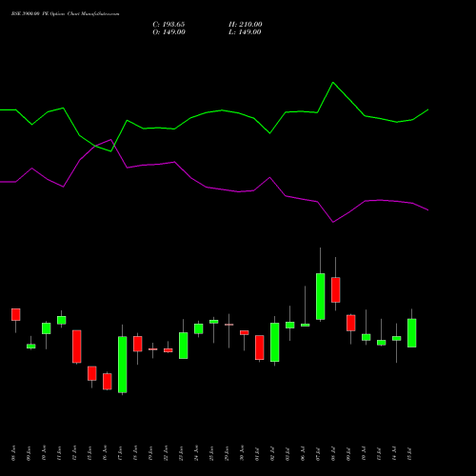Click the "08 Jun" date axis label
The image size is (476, 476).
tap(13, 453)
